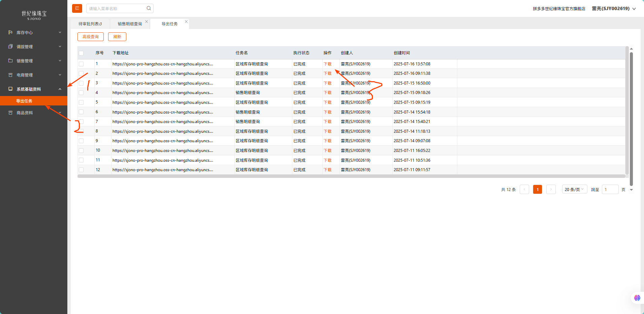Open the 20 条/页 page size dropdown
Screen dimensions: 644x314
tap(574, 189)
